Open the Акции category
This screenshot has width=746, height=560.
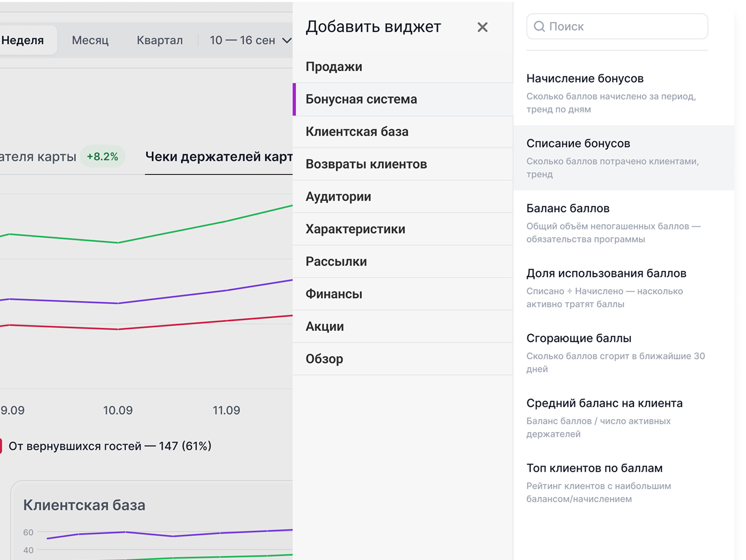(x=403, y=327)
